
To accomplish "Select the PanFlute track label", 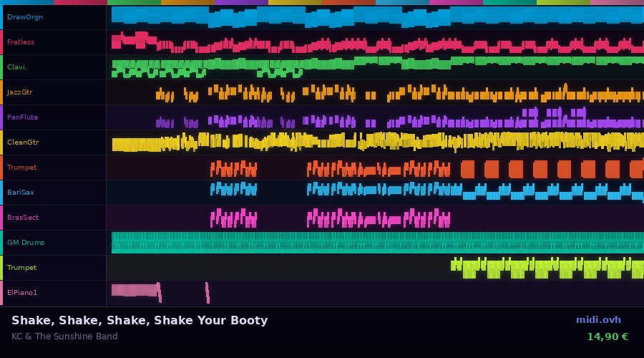I will [x=23, y=117].
